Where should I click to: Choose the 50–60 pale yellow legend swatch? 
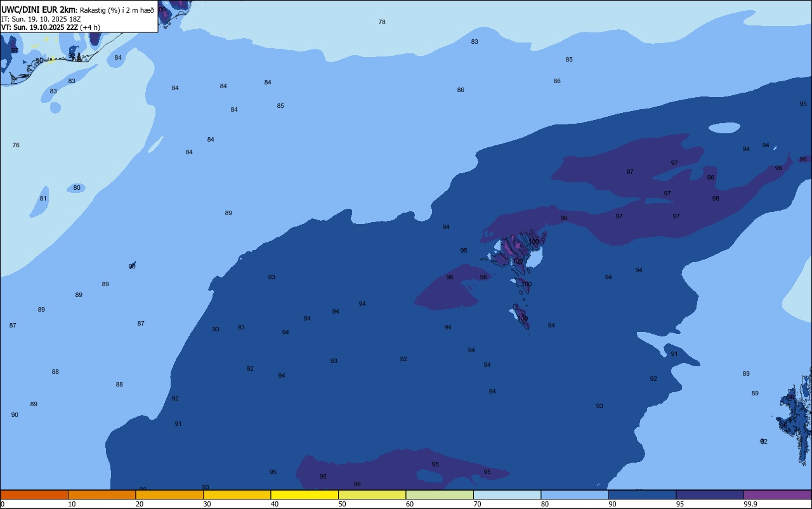[x=372, y=494]
